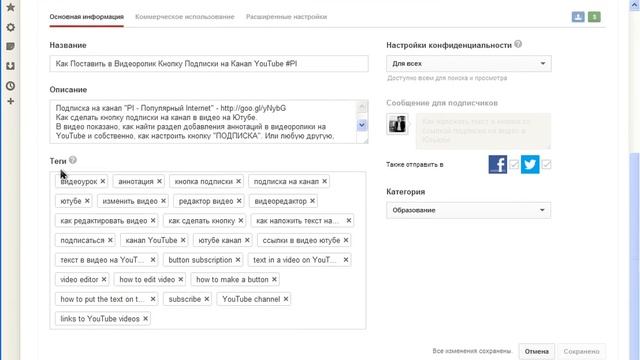The width and height of the screenshot is (640, 360).
Task: Remove the изменить видео tag
Action: (163, 201)
